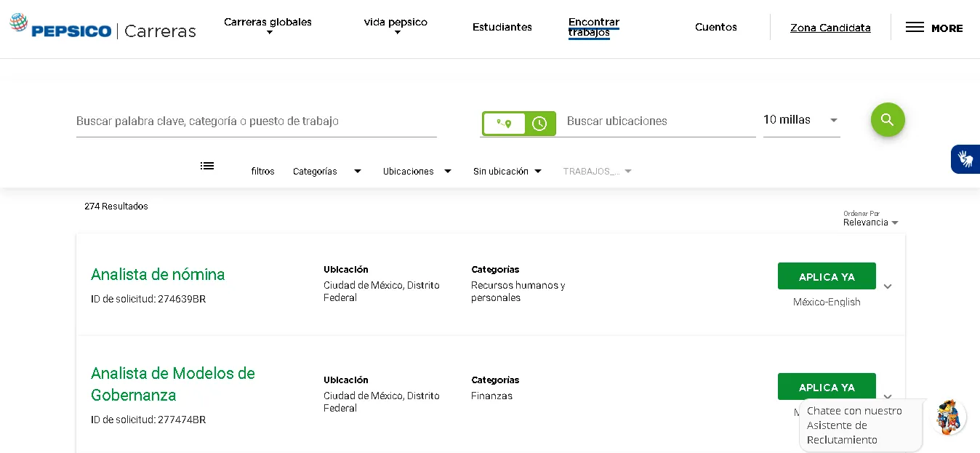The width and height of the screenshot is (980, 453).
Task: Focus the keyword search input field
Action: 256,121
